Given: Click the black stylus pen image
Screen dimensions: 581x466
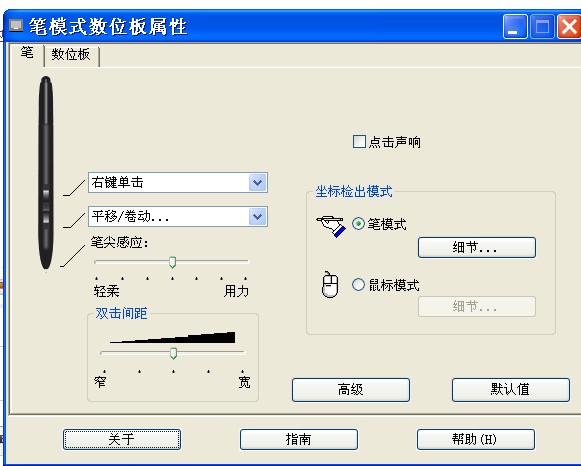Looking at the screenshot, I should coord(46,173).
